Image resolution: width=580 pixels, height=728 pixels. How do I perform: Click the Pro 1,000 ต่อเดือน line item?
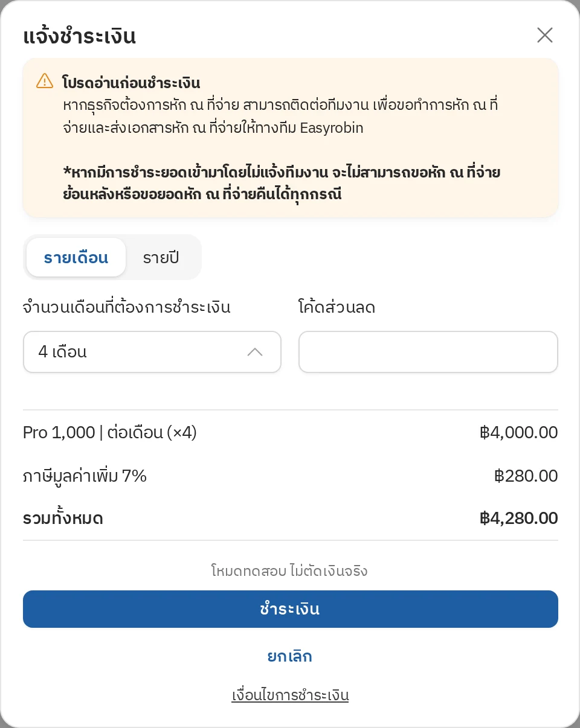point(110,433)
